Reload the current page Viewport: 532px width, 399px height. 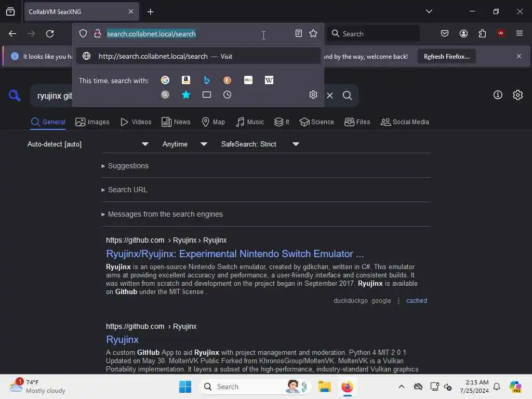coord(50,34)
